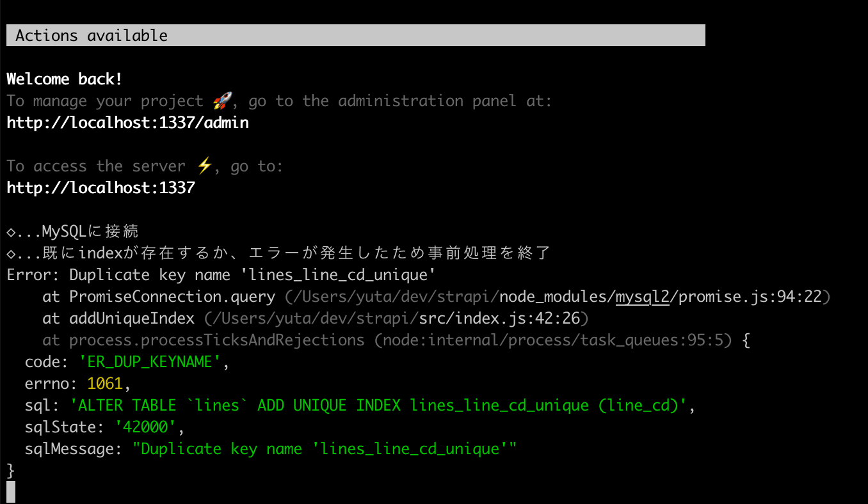Click the rocket emoji icon

221,101
